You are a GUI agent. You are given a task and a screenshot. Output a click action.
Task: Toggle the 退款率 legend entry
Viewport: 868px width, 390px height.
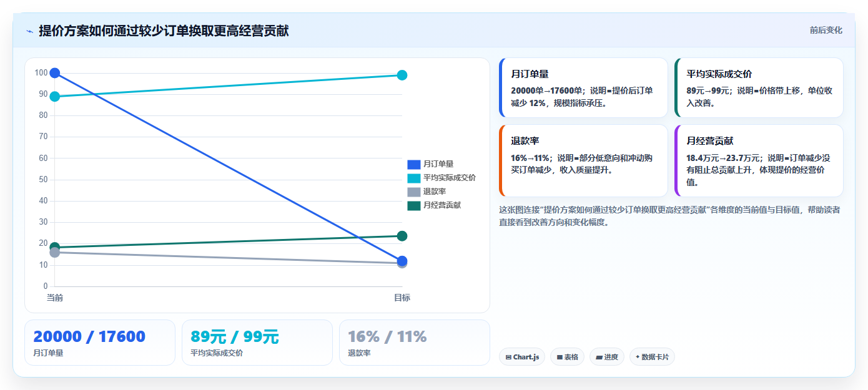point(427,192)
